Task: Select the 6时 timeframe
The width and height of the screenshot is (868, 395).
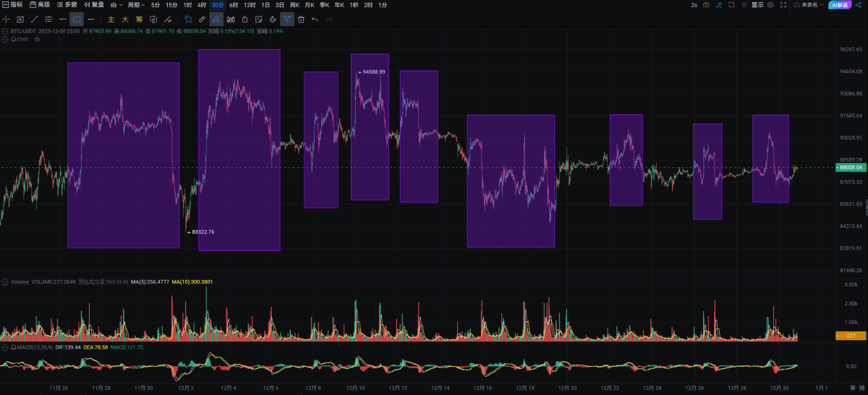Action: [x=234, y=5]
